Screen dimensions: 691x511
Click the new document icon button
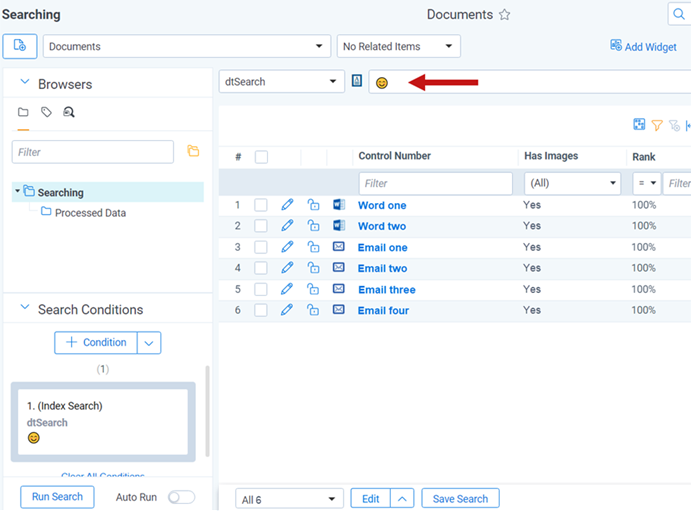coord(19,46)
